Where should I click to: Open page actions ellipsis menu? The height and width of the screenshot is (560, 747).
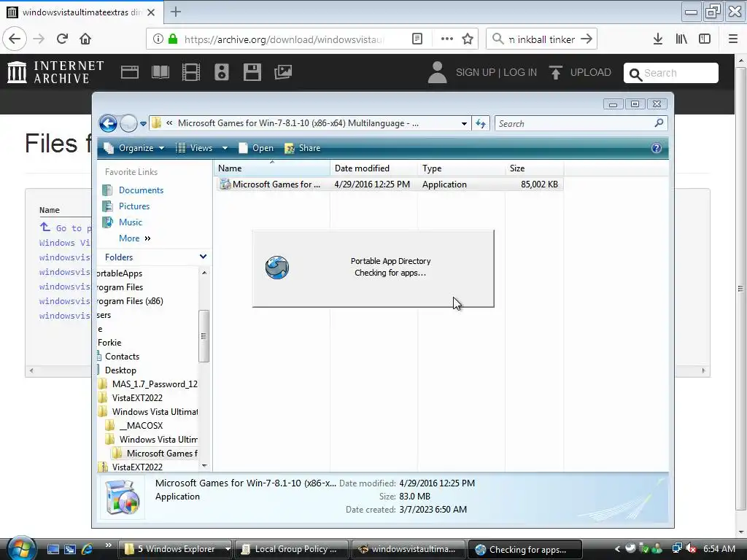[x=447, y=39]
